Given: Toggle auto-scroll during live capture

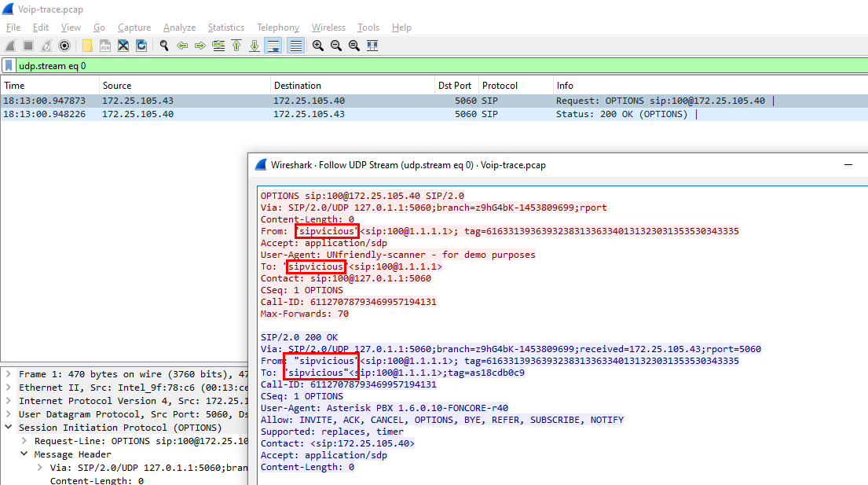Looking at the screenshot, I should (x=273, y=46).
